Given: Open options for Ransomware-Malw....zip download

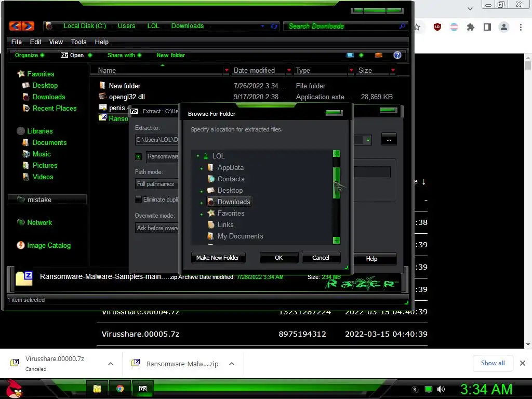Looking at the screenshot, I should pyautogui.click(x=232, y=364).
